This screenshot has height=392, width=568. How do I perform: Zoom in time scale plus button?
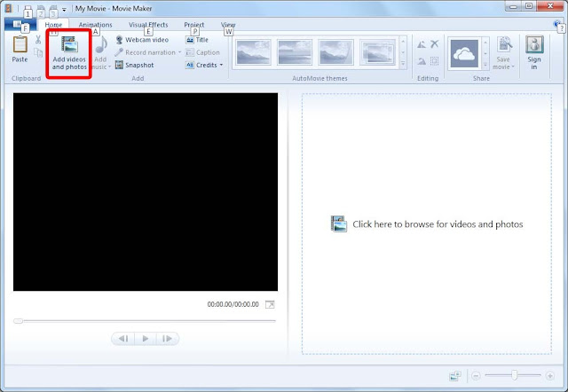(x=550, y=376)
